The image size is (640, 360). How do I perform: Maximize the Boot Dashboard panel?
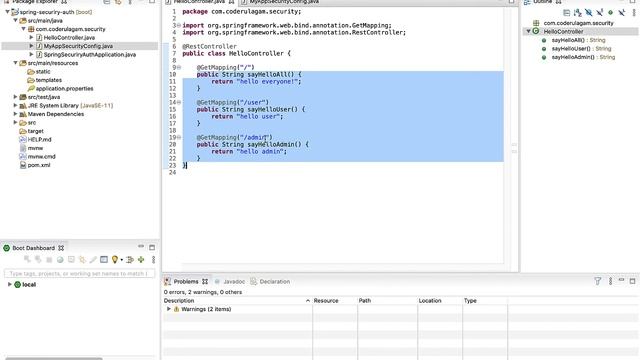152,247
